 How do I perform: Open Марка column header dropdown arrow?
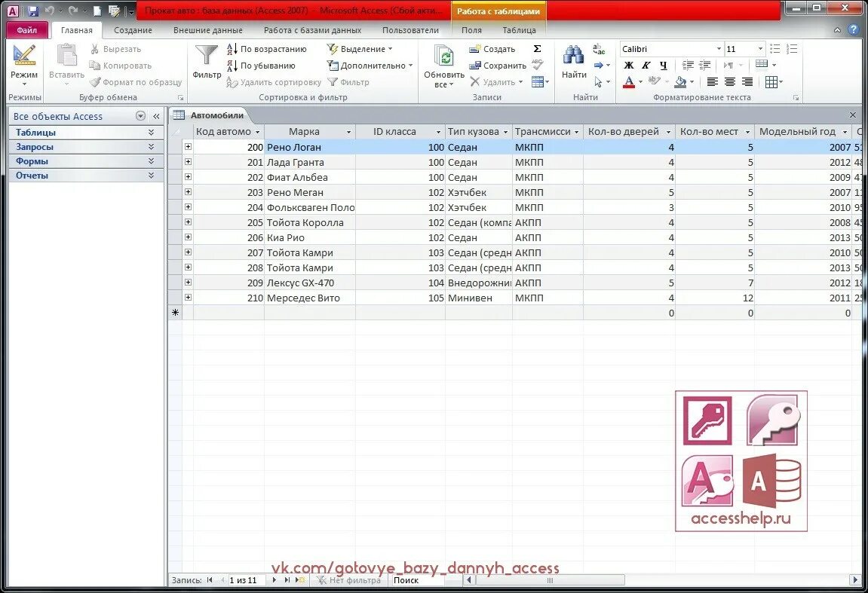pyautogui.click(x=348, y=132)
